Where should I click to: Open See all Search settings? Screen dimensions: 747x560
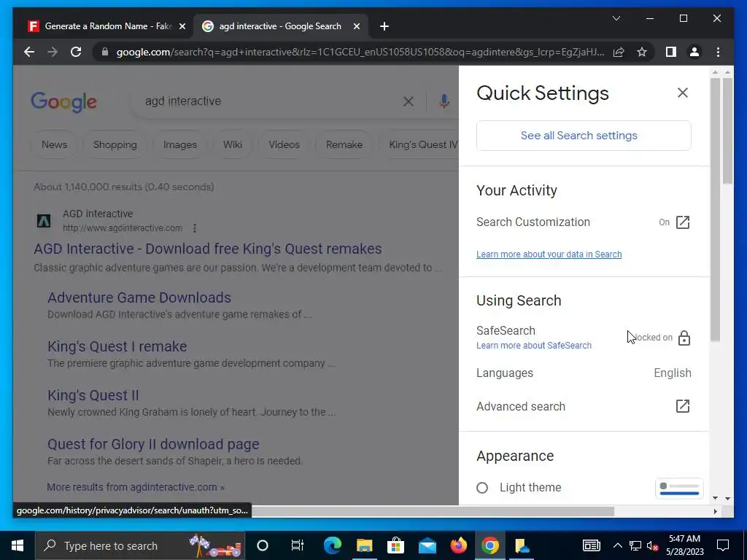point(583,136)
